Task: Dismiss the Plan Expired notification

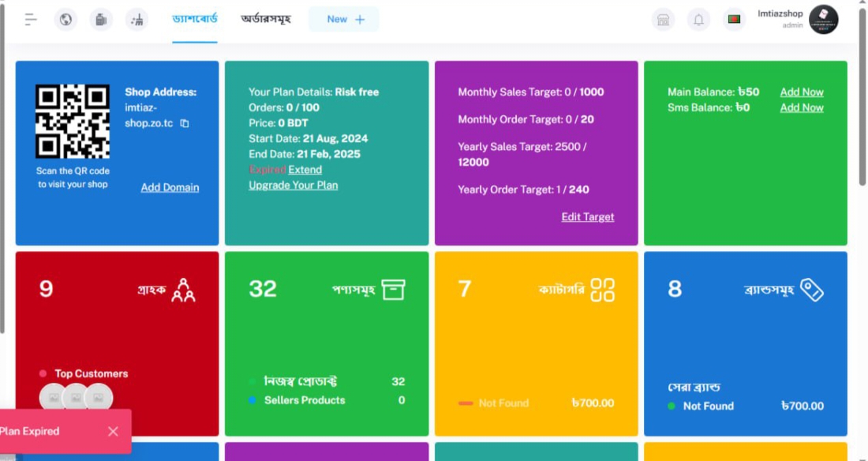Action: (113, 431)
